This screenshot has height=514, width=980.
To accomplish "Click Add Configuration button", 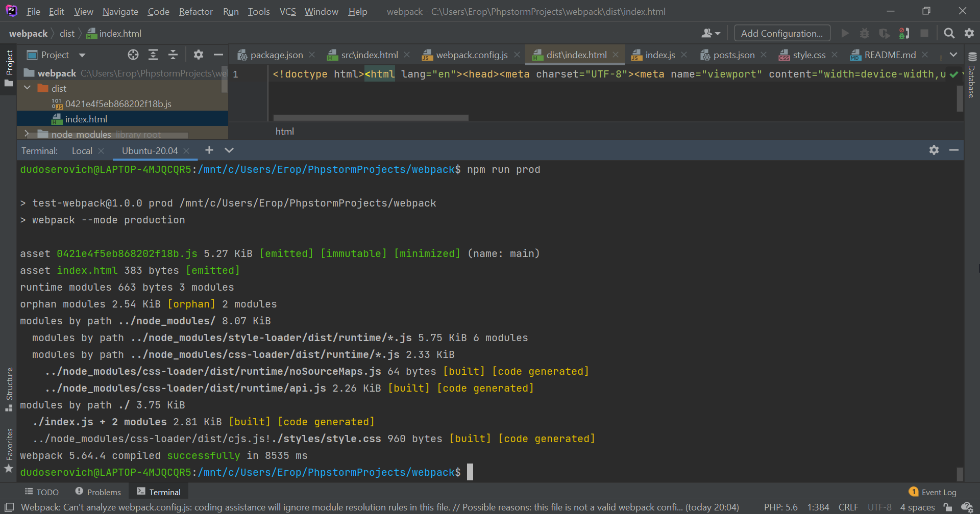I will pos(782,33).
